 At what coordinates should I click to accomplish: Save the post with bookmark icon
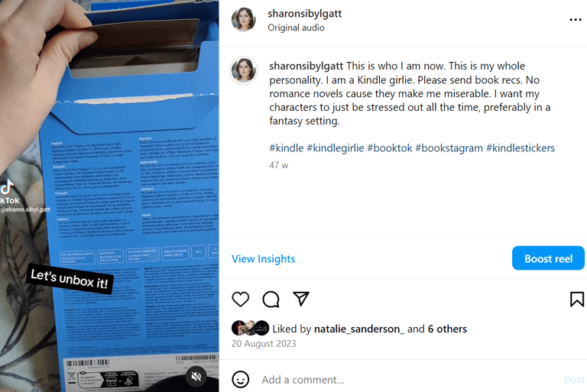click(x=577, y=299)
